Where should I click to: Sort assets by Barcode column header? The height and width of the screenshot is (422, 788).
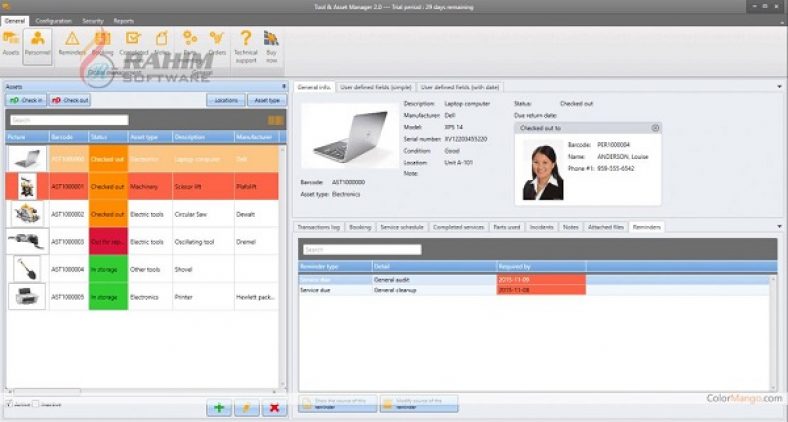click(69, 137)
